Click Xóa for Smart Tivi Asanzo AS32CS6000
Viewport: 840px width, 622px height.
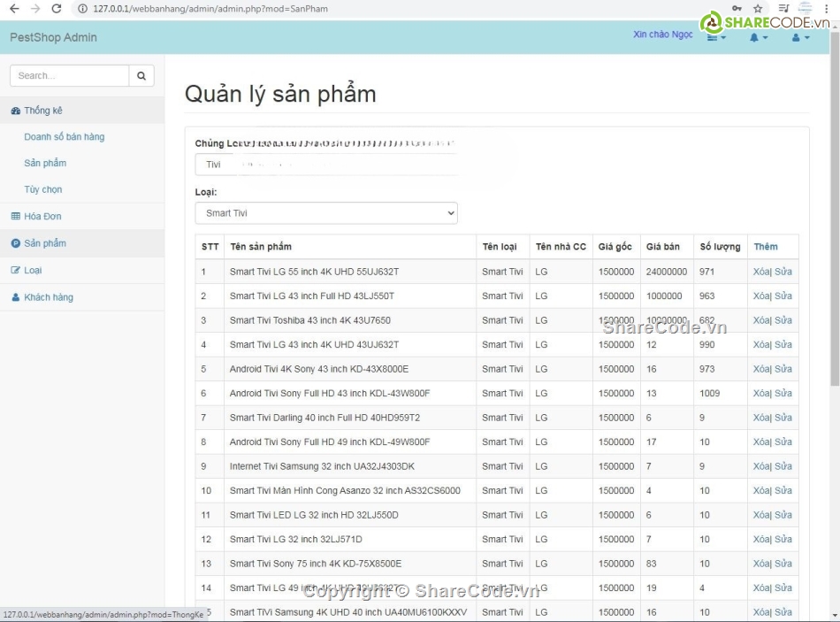click(761, 490)
